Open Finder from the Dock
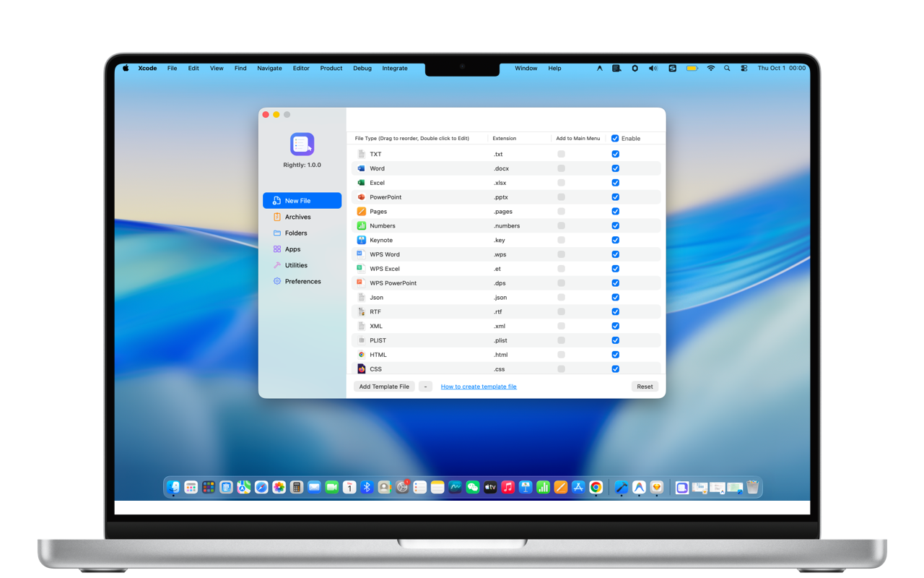 [x=173, y=488]
